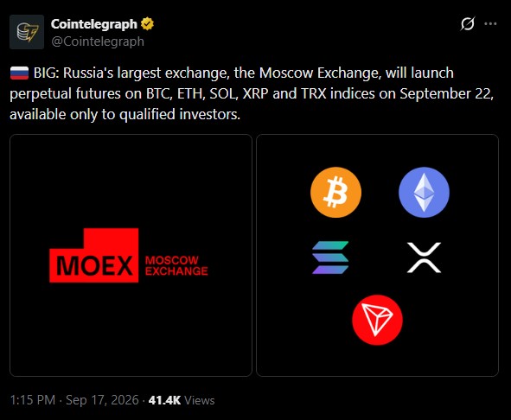Screen dimensions: 511x420
Task: Open the crypto logos image
Action: point(377,255)
